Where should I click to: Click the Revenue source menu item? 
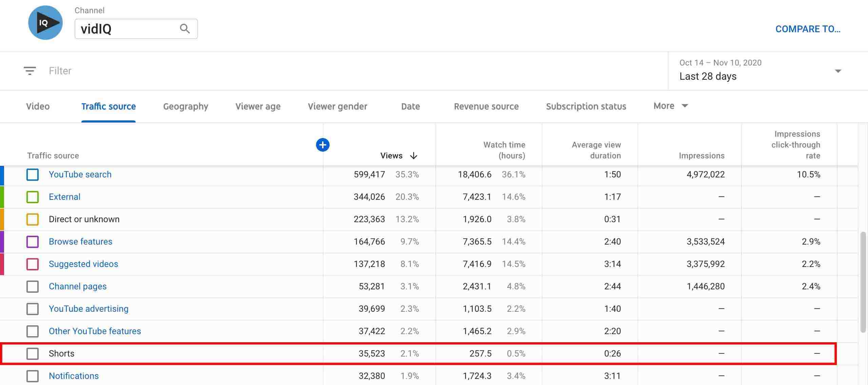pos(486,106)
